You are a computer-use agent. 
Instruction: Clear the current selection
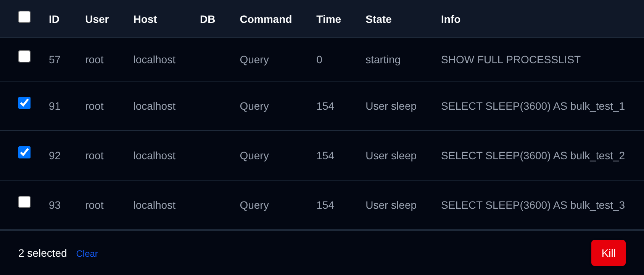[x=87, y=254]
